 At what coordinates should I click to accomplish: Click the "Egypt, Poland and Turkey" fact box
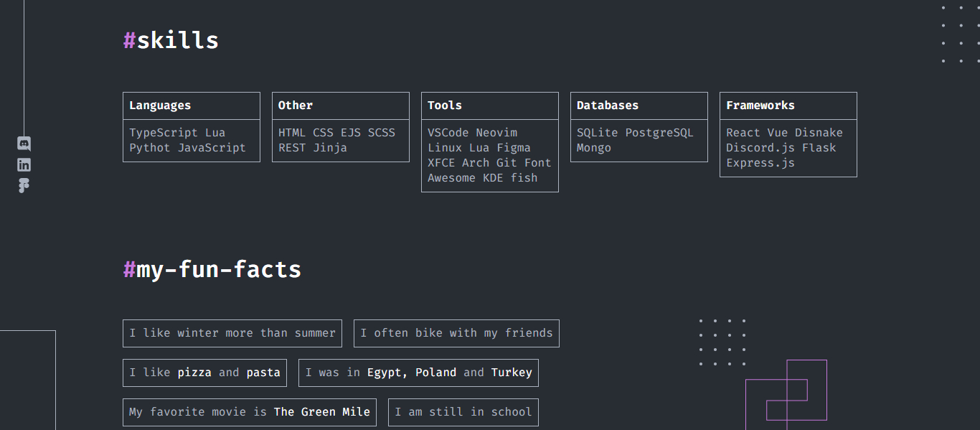pyautogui.click(x=418, y=373)
